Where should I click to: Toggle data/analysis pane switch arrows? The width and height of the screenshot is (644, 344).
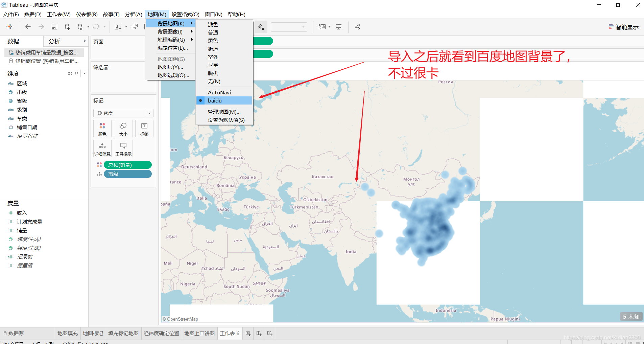click(x=85, y=41)
